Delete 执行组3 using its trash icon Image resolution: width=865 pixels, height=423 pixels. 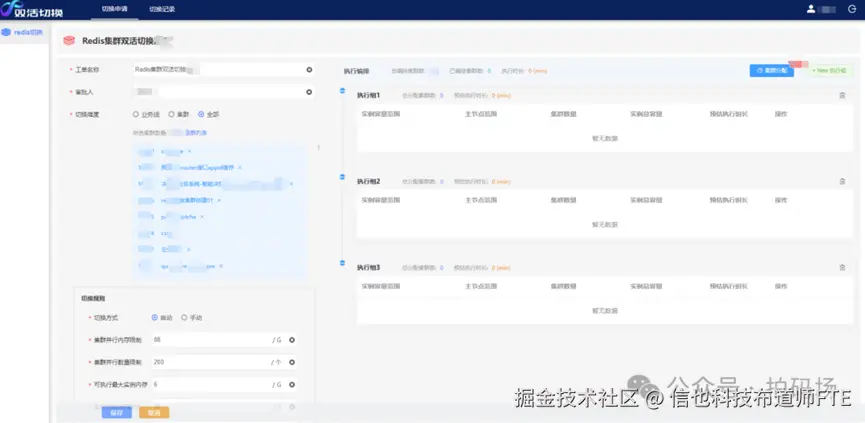(x=842, y=267)
